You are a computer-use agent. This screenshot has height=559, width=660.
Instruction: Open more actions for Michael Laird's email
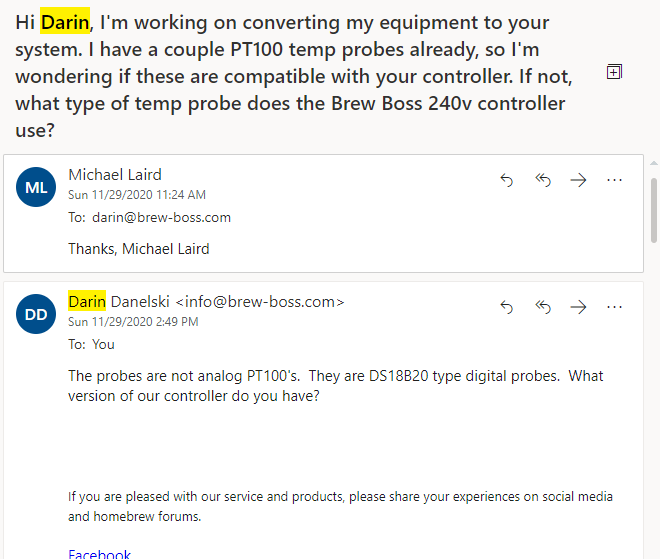click(x=614, y=180)
